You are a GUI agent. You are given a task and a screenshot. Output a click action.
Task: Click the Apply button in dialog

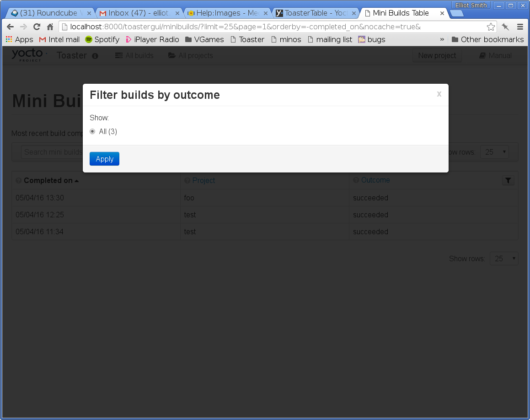(x=104, y=159)
